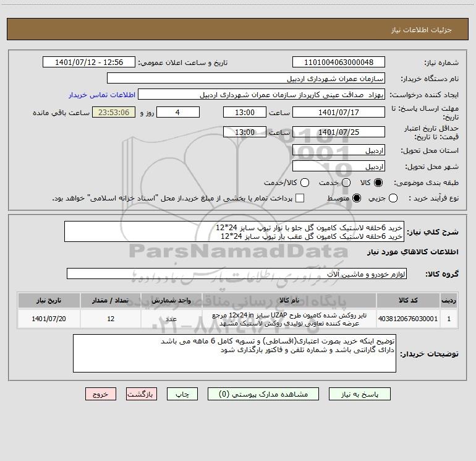The height and width of the screenshot is (461, 476).
Task: Click the پاسخ به نیاز button
Action: coord(359,394)
